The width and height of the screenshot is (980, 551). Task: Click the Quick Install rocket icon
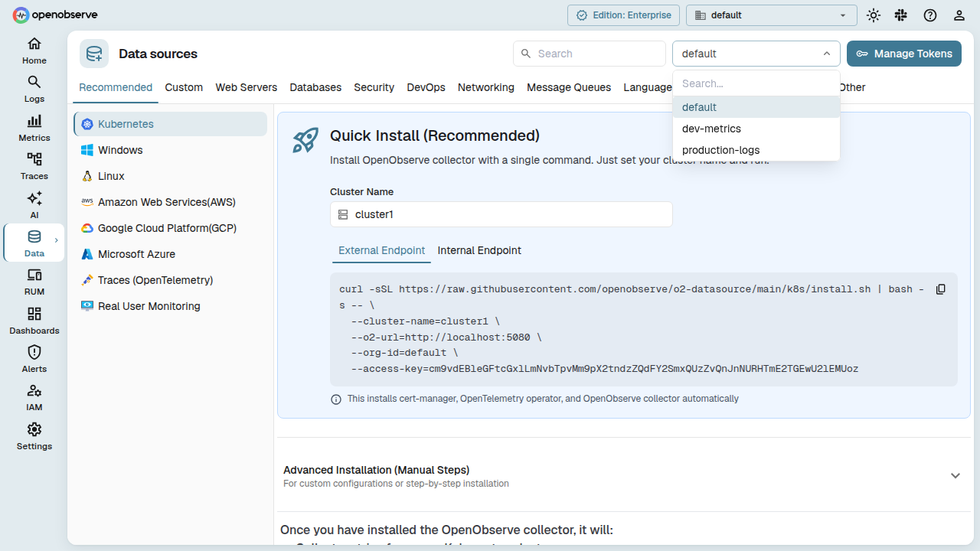click(x=306, y=140)
